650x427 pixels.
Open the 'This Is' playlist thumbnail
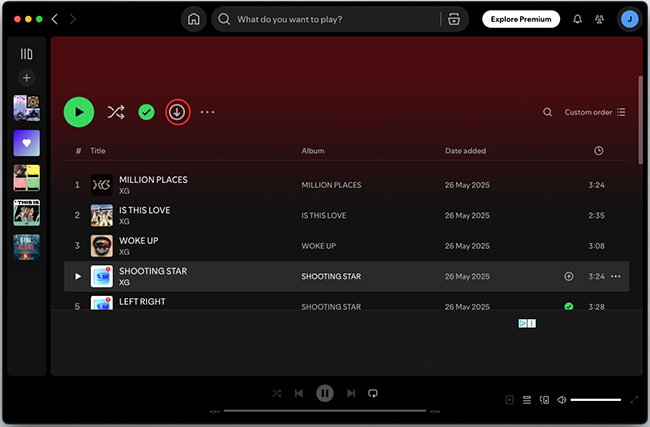(x=27, y=213)
